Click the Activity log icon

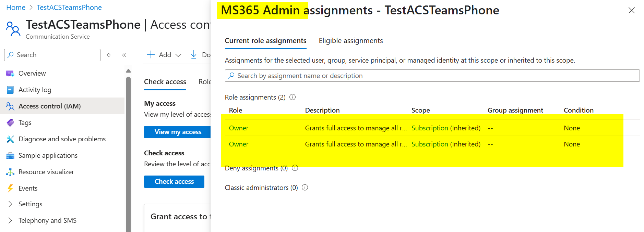(10, 90)
